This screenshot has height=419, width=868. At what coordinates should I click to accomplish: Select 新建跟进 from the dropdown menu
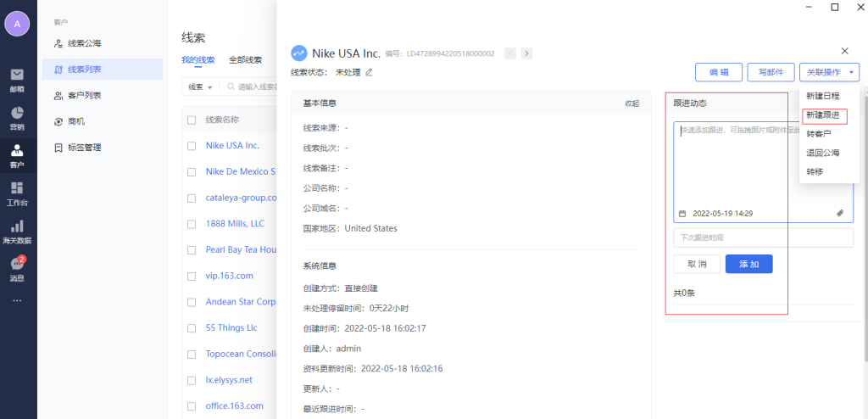pyautogui.click(x=825, y=115)
